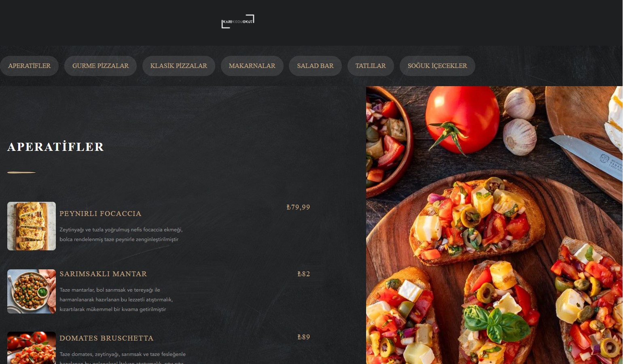
Task: Open the Aperatifler category tab
Action: click(29, 66)
